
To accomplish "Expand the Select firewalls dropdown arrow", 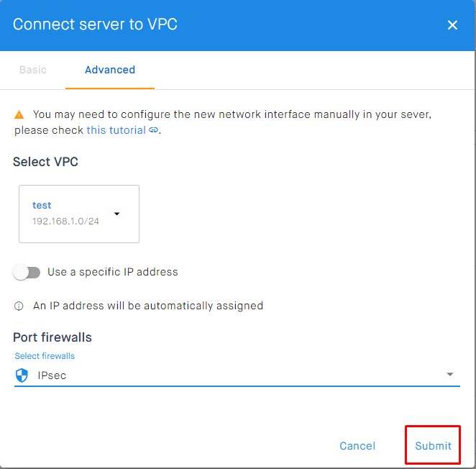I will pyautogui.click(x=450, y=375).
